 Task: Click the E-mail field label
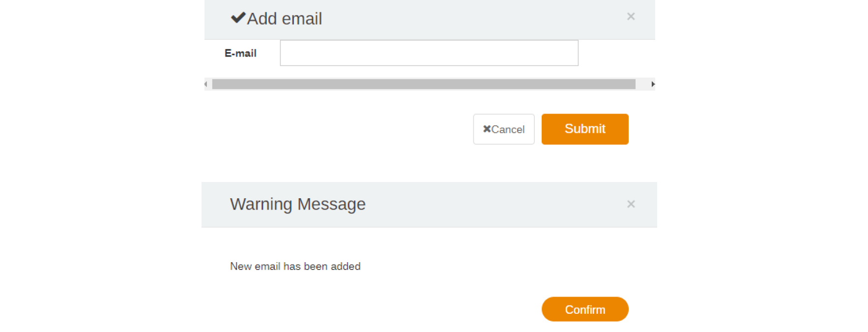(x=240, y=53)
